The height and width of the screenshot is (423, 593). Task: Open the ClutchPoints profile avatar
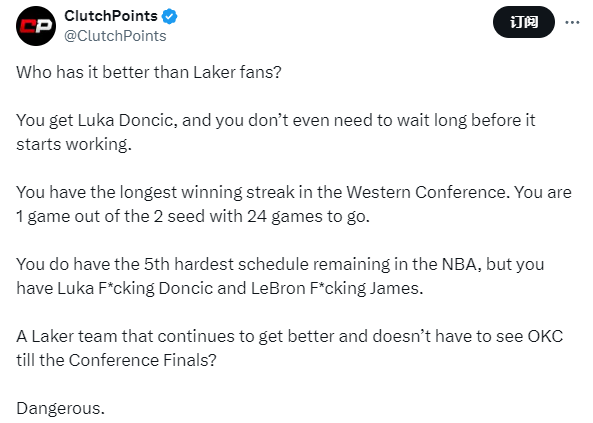[36, 26]
